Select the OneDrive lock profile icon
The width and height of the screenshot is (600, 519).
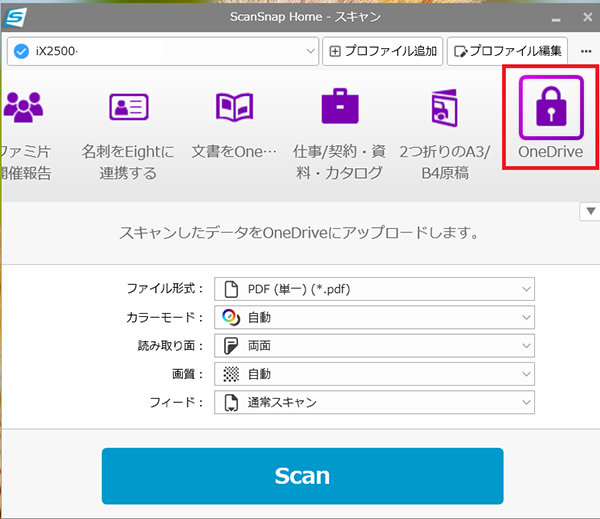pos(551,108)
